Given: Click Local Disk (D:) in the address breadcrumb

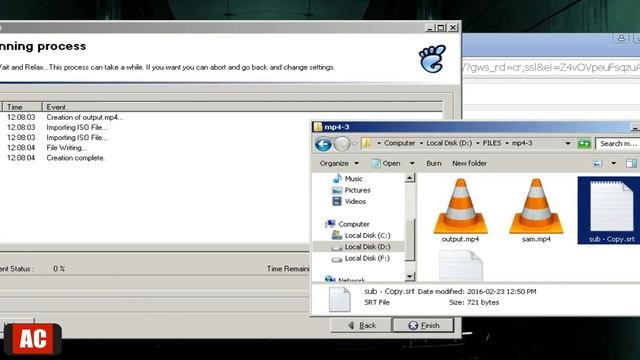Looking at the screenshot, I should point(449,143).
